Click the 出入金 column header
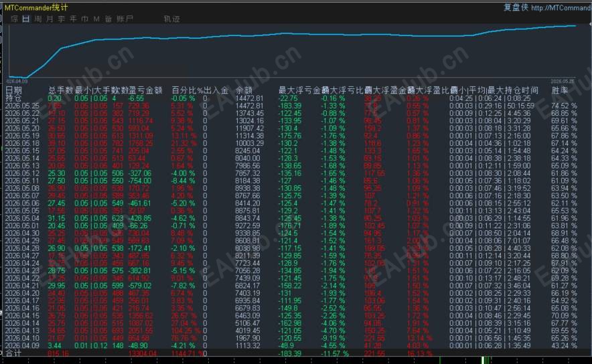The height and width of the screenshot is (364, 592). [216, 90]
